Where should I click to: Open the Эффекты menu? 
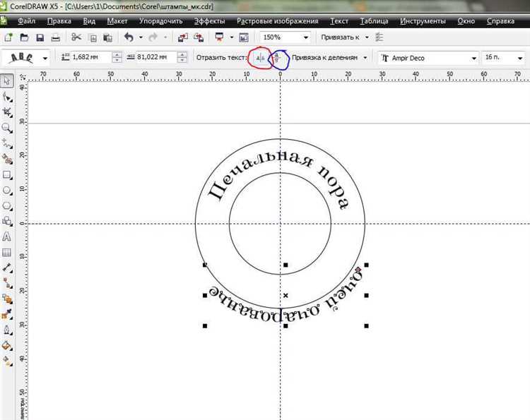(209, 21)
